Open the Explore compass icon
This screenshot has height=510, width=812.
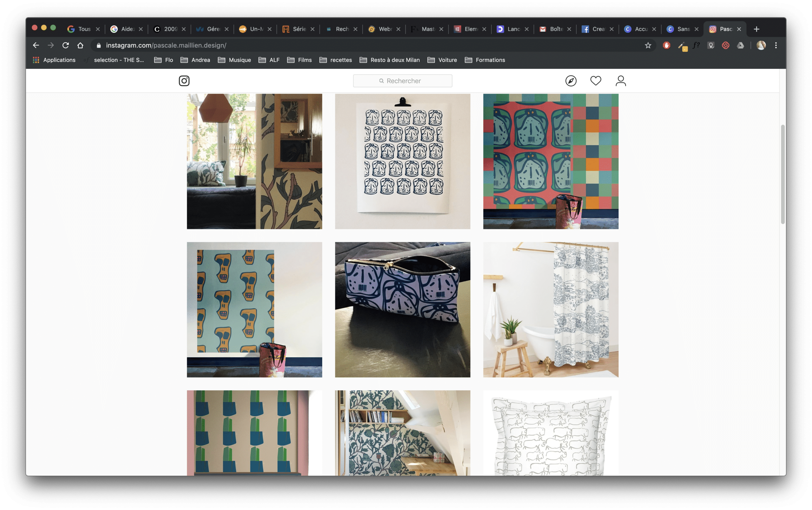[571, 81]
